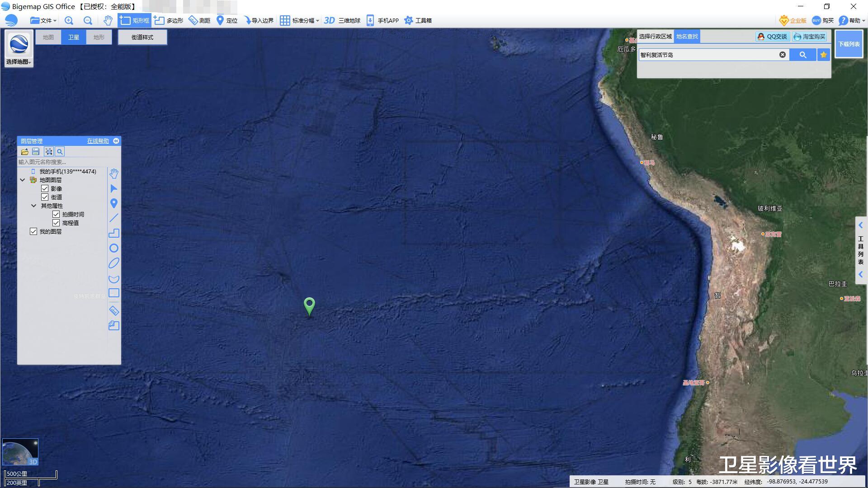Click the blue search magnifier button

802,55
